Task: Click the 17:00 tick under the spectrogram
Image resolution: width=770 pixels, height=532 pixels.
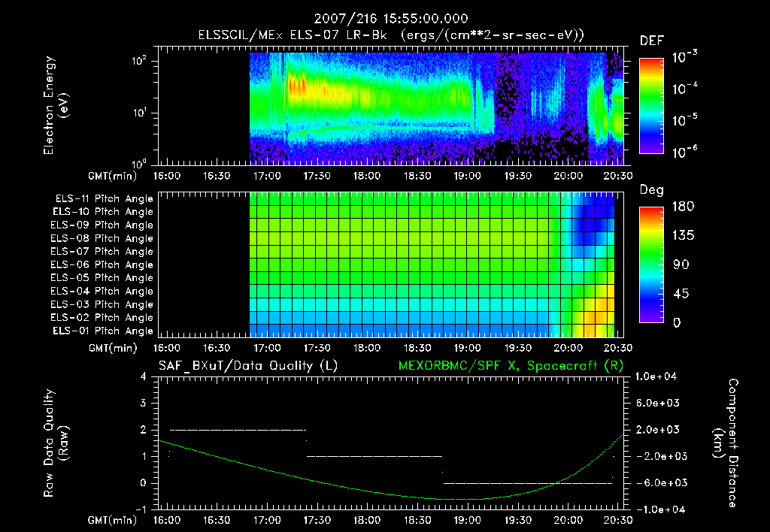Action: click(267, 176)
